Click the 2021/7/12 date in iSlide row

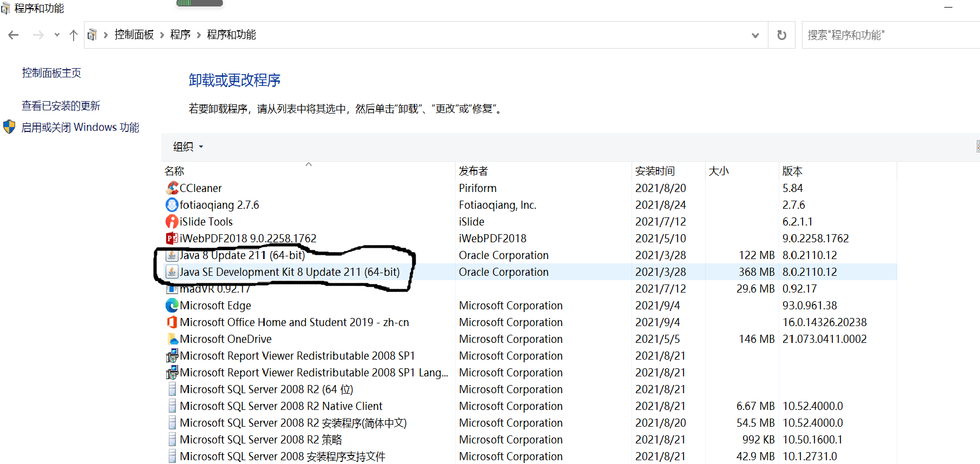click(661, 222)
